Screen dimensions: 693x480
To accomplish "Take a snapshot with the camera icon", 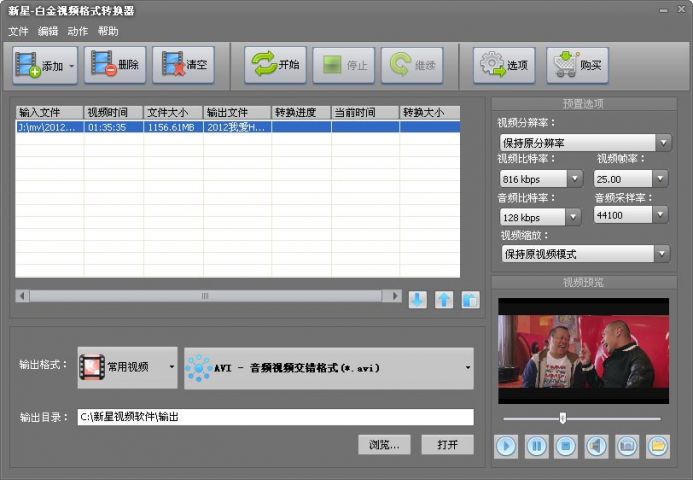I will (x=627, y=446).
